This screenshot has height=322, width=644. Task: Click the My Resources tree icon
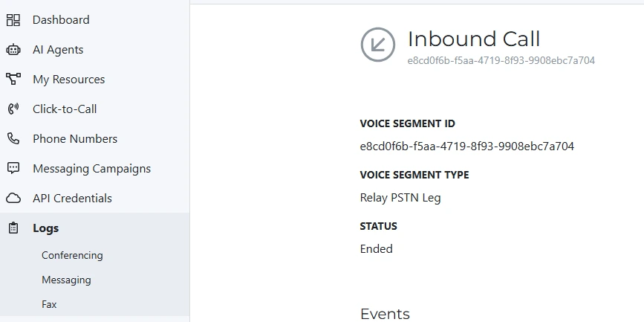pos(13,79)
